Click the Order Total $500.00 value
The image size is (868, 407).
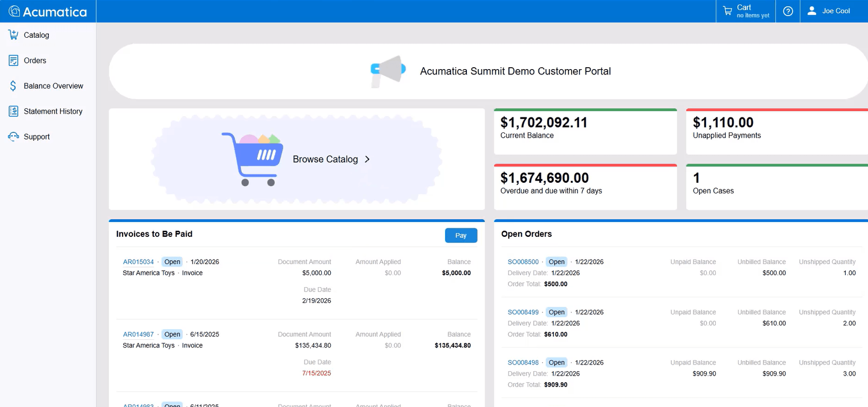pyautogui.click(x=556, y=284)
